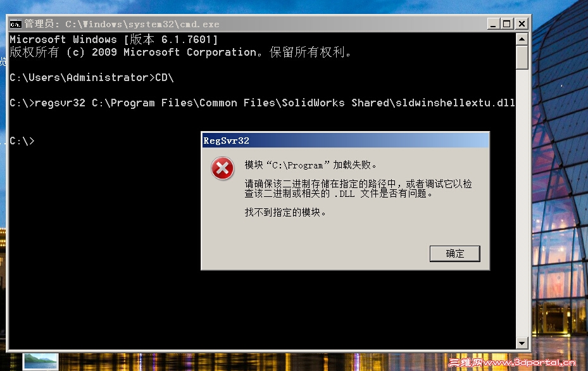Viewport: 588px width, 371px height.
Task: Click the regsvr32 sldwinshellextu.dll command line
Action: pos(262,103)
